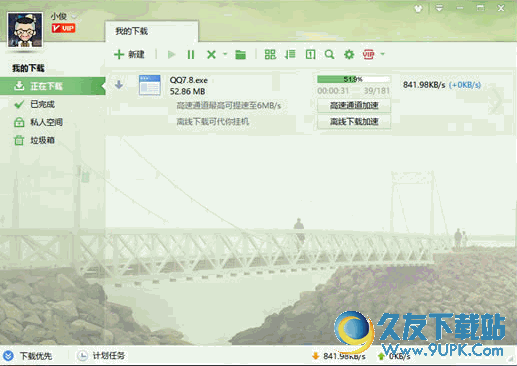
Task: Open search with magnifier icon
Action: [x=329, y=54]
